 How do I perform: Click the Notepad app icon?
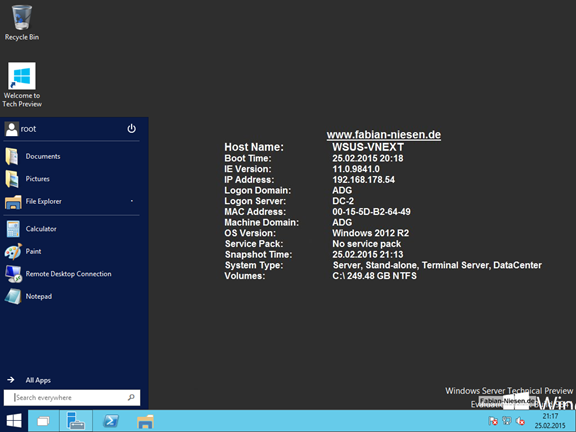(x=13, y=296)
